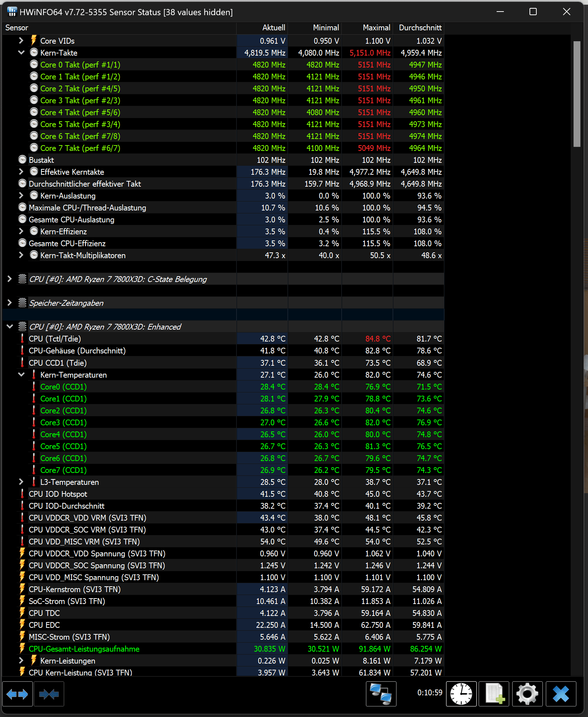Screen dimensions: 588x717
Task: Select the CPU-Gehäuse (Durchschnitt) row
Action: coord(223,351)
